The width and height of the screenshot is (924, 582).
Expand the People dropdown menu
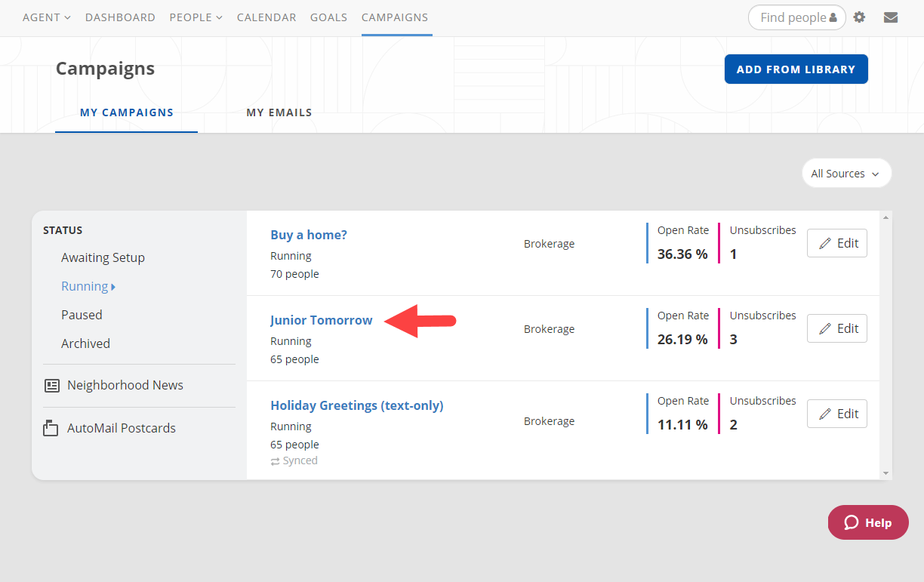coord(196,17)
